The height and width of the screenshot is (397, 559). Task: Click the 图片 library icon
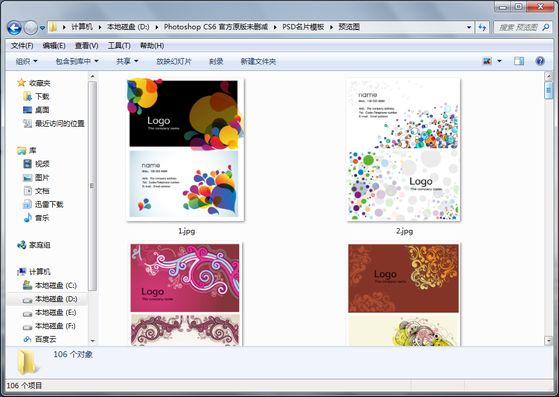[x=27, y=177]
